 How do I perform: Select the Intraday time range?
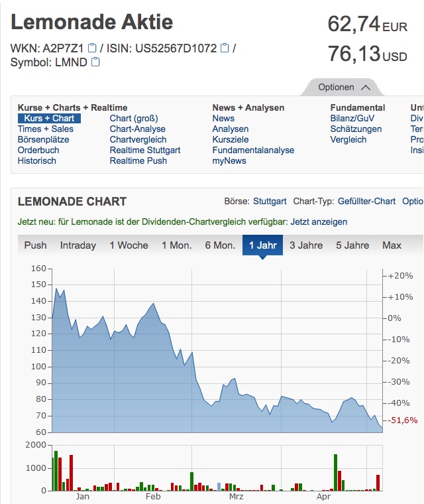tap(78, 245)
